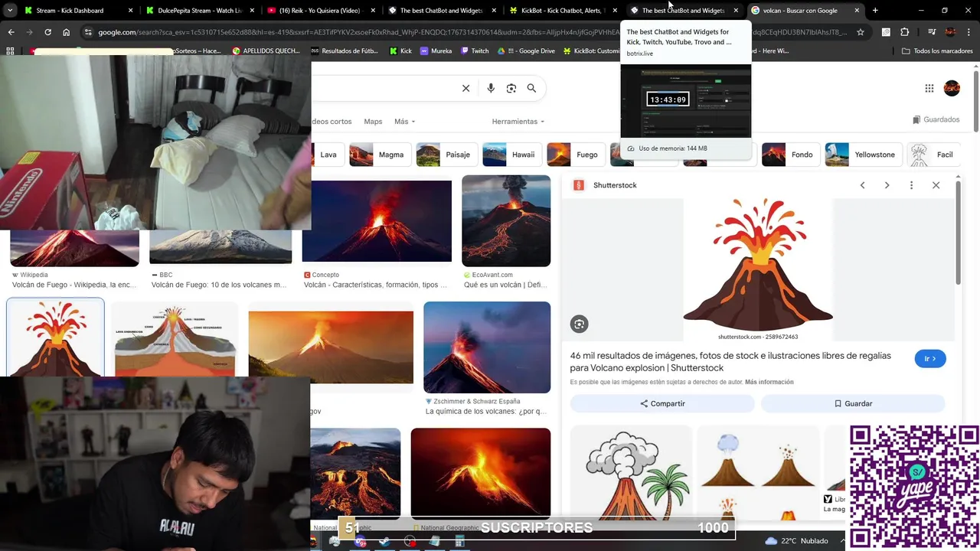The image size is (980, 551).
Task: Open more options in image preview panel
Action: click(911, 185)
